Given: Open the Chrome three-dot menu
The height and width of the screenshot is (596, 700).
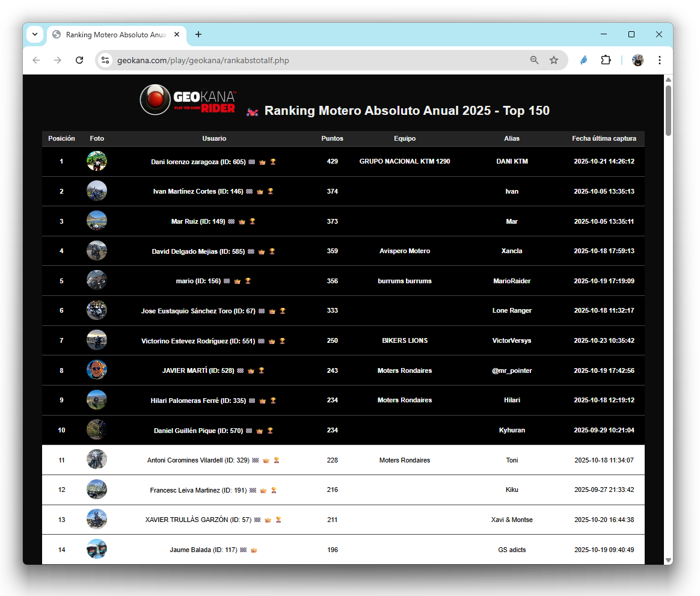Looking at the screenshot, I should click(x=660, y=60).
